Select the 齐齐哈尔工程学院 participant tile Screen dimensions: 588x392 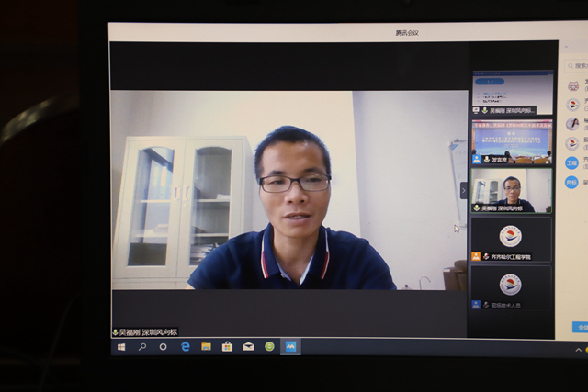512,239
